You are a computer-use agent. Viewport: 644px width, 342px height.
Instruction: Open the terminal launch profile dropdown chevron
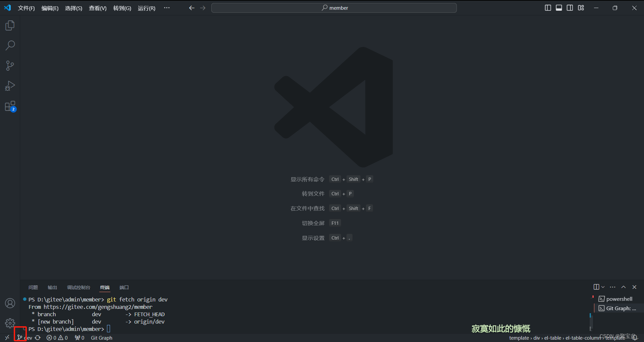pos(603,287)
